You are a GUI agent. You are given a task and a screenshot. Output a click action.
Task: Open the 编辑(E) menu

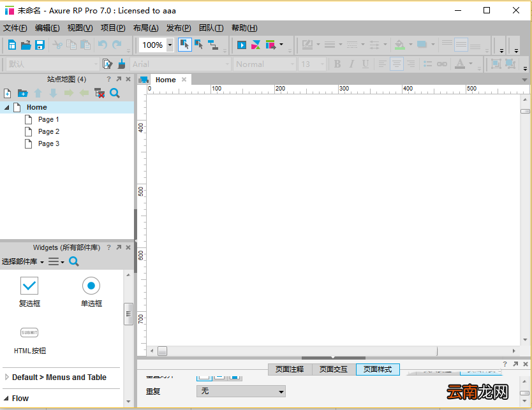(x=47, y=28)
